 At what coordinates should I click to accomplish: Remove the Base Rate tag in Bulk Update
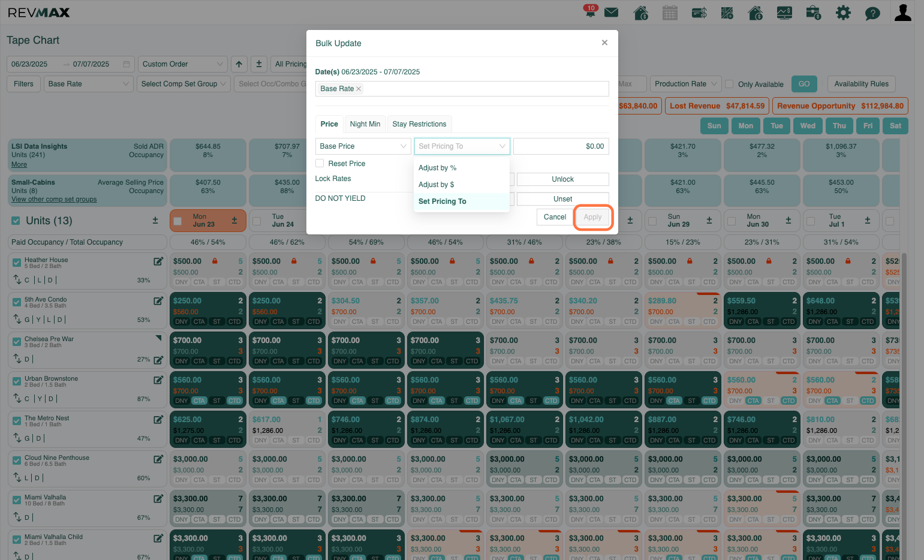[x=359, y=89]
